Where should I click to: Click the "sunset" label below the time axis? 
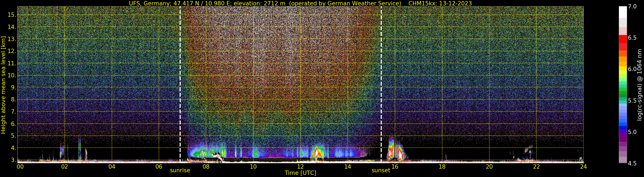[x=381, y=171]
